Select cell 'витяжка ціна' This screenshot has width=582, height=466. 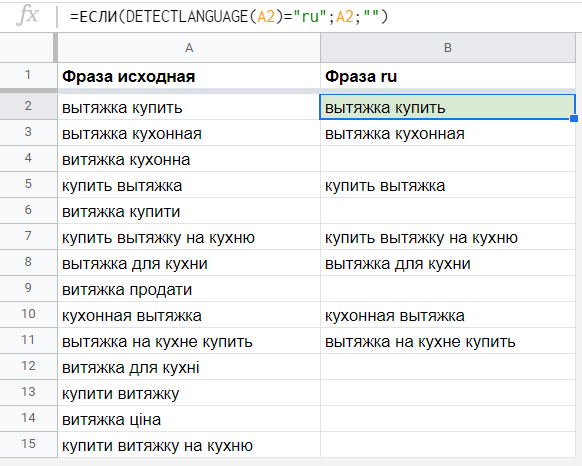pyautogui.click(x=189, y=418)
